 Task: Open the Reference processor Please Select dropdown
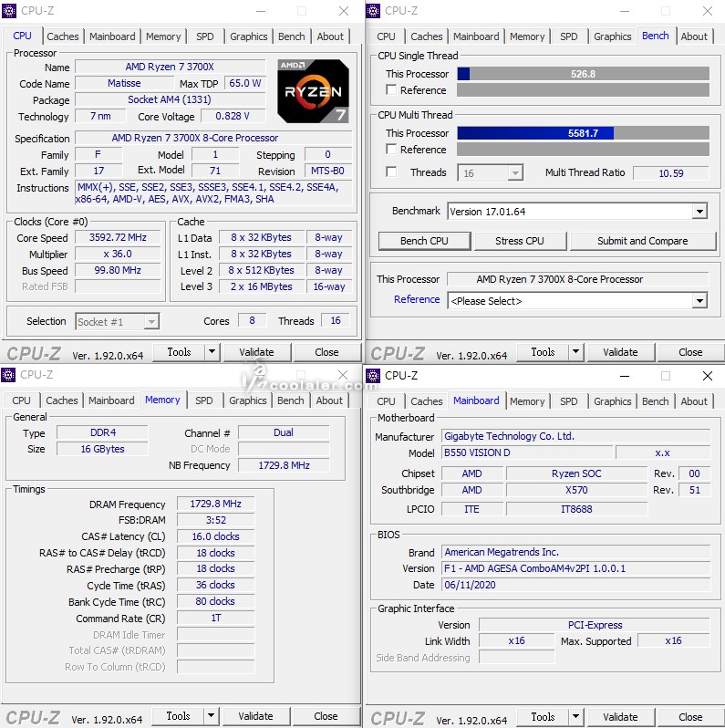click(699, 301)
